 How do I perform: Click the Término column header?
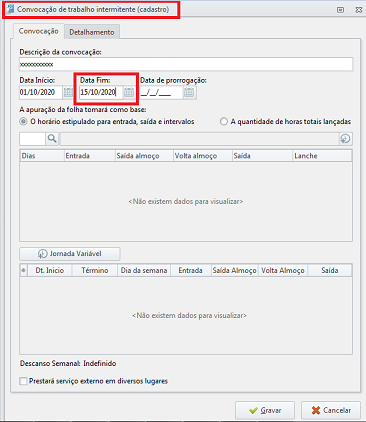click(95, 270)
